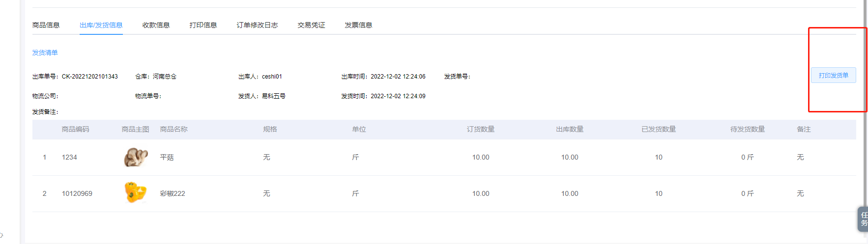Select the 出库/发货信息 tab
Viewport: 868px width, 244px height.
[x=101, y=25]
